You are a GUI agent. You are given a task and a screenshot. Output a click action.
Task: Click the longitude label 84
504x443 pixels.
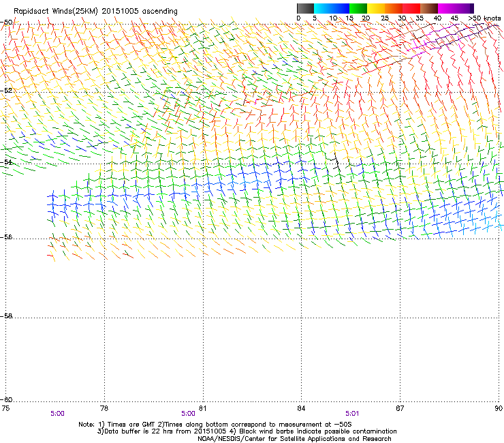point(301,408)
